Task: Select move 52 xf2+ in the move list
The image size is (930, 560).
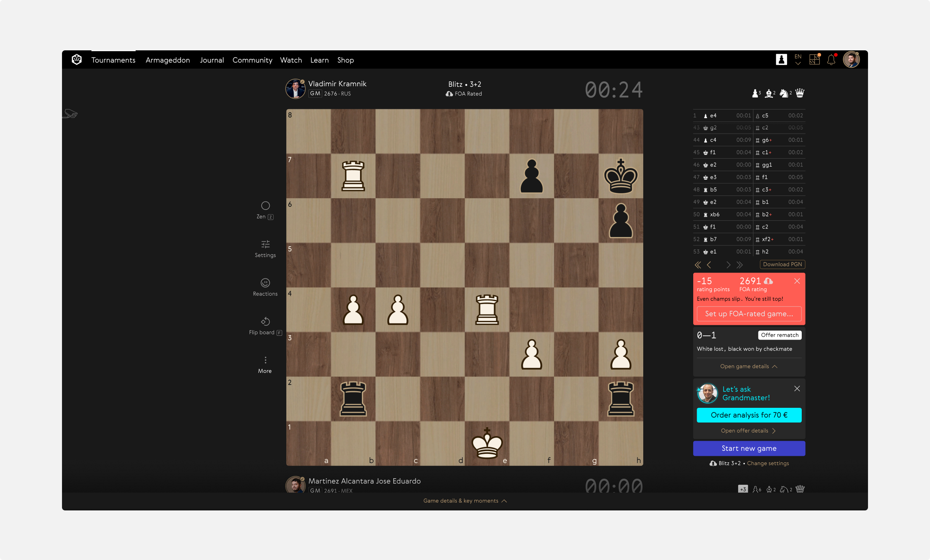Action: [767, 239]
